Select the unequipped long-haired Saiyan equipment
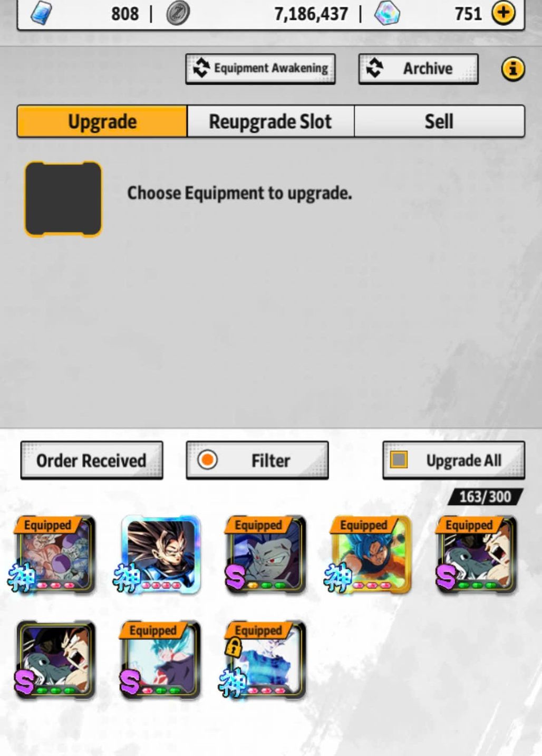The image size is (542, 756). 161,554
